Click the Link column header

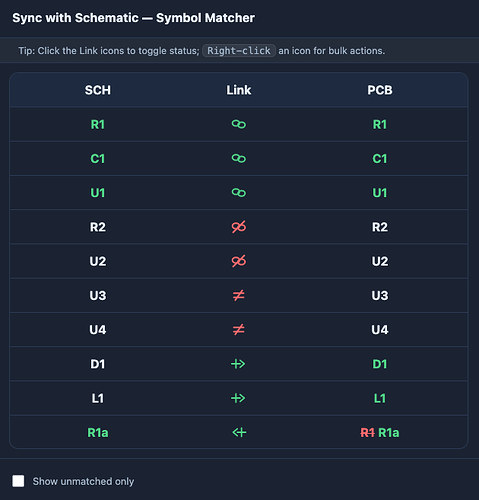tap(239, 90)
